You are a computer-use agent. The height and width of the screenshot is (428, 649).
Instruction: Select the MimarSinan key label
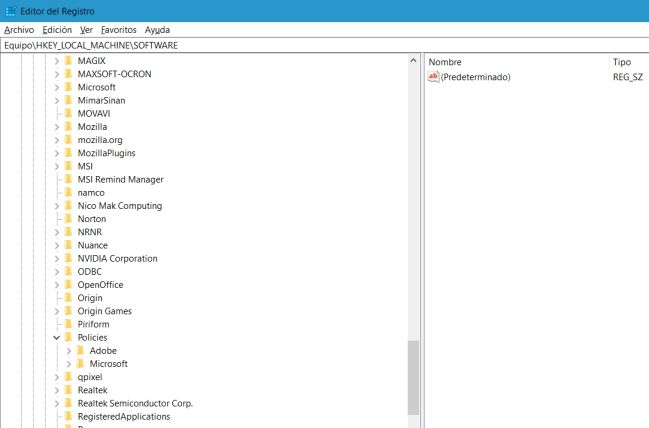[x=101, y=100]
